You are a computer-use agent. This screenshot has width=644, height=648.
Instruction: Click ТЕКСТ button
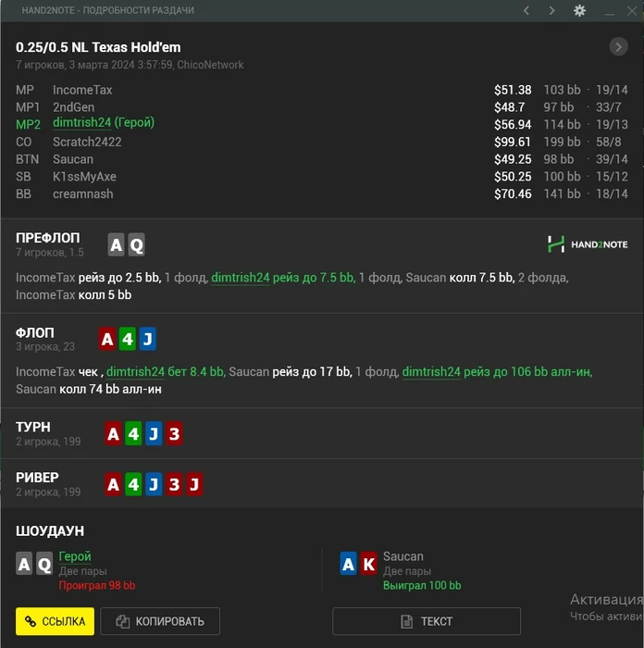coord(427,621)
